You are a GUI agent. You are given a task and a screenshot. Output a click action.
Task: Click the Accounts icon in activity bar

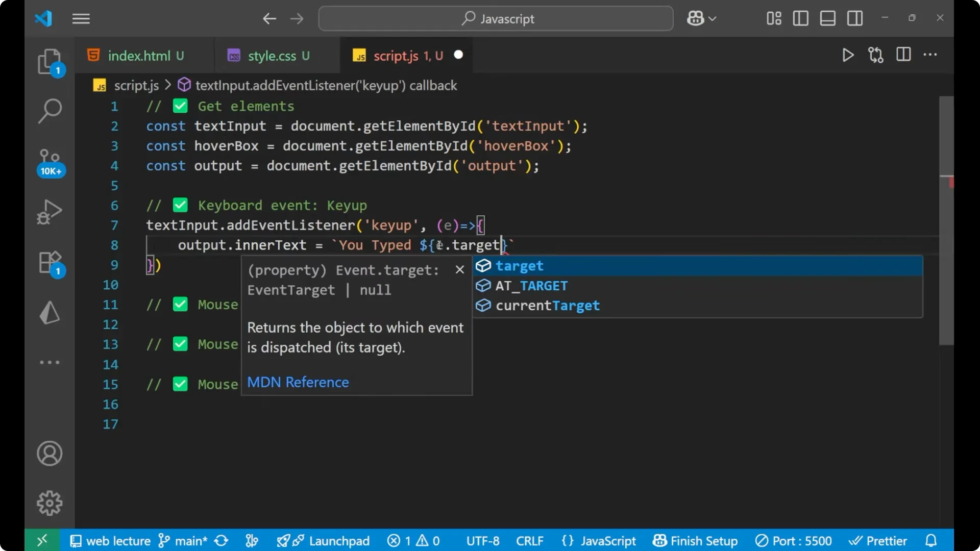[x=50, y=454]
